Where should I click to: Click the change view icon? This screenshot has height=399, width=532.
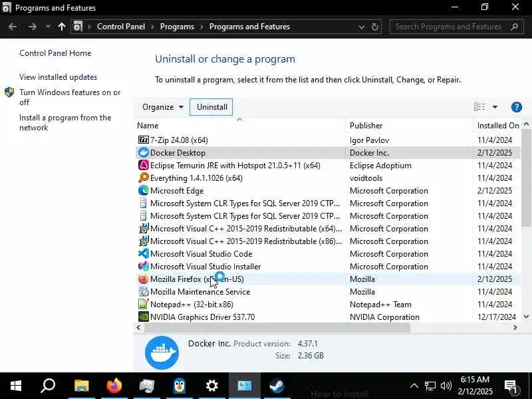479,107
